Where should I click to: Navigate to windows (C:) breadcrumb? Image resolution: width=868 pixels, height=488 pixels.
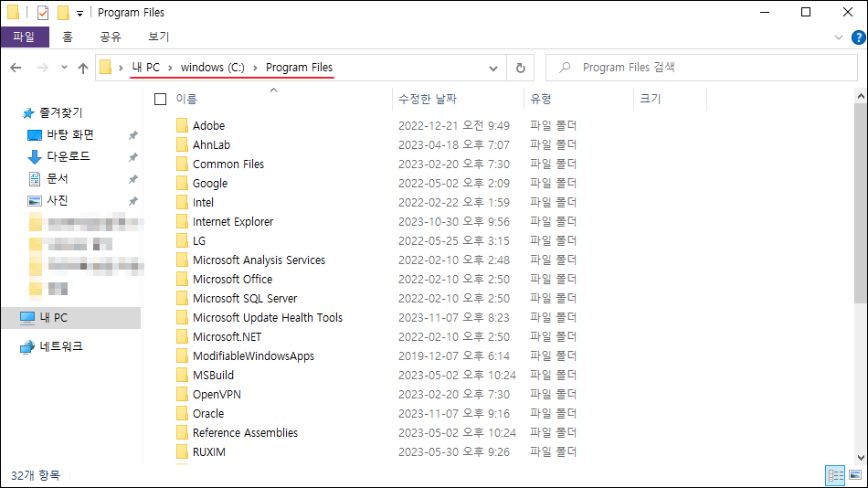[213, 68]
